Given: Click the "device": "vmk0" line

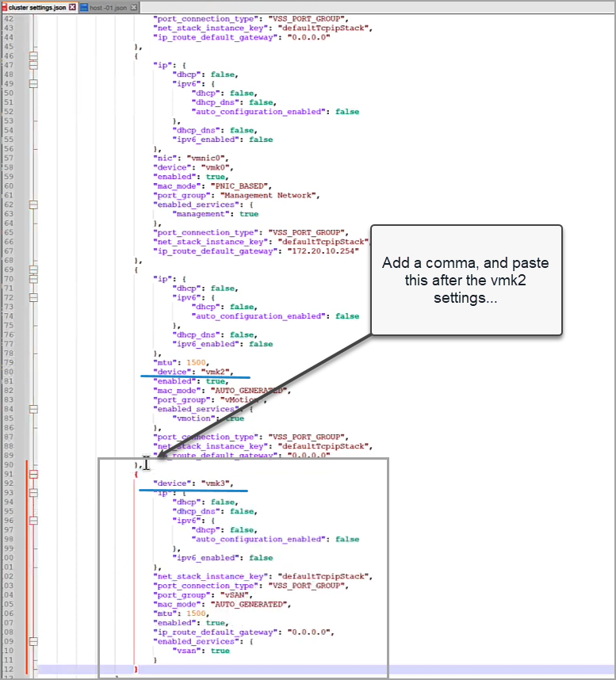Looking at the screenshot, I should coord(193,167).
